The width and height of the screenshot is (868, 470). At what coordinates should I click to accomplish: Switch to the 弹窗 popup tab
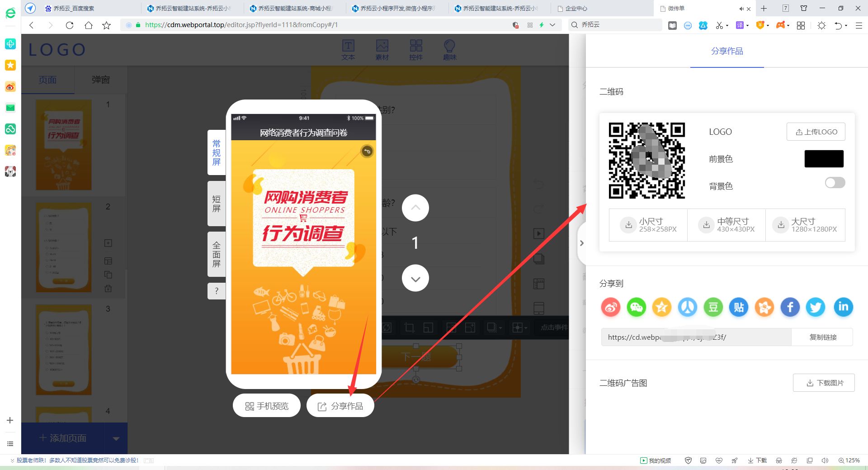[101, 80]
